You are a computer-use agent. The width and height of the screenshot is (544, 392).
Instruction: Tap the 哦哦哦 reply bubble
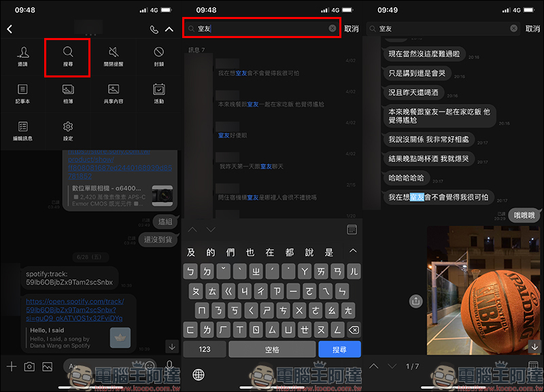click(524, 215)
